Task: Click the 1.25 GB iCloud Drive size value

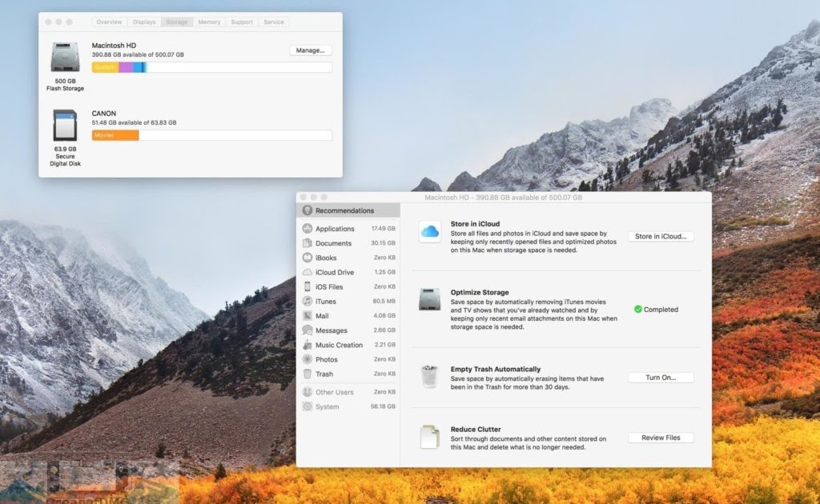Action: coord(384,272)
